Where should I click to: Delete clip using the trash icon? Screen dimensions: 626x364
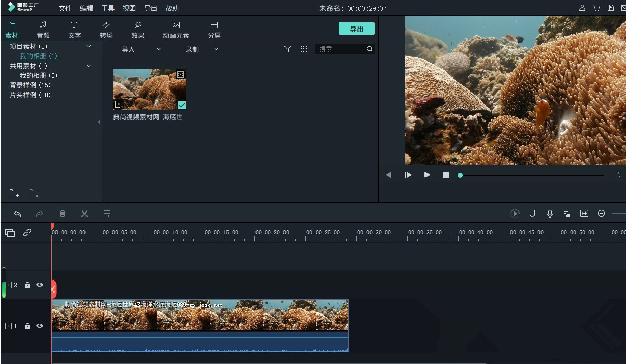[x=62, y=214]
